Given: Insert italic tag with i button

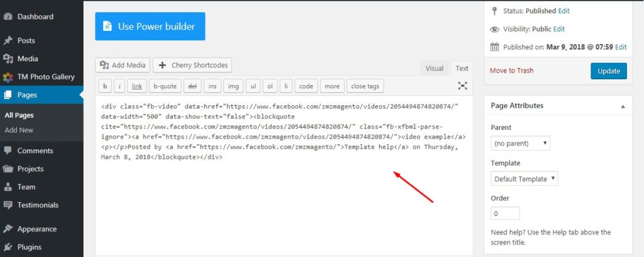Looking at the screenshot, I should pyautogui.click(x=119, y=86).
